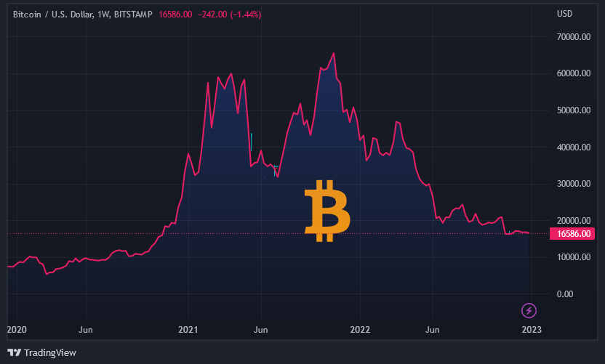
Task: Click the TradingView logo link
Action: (41, 352)
